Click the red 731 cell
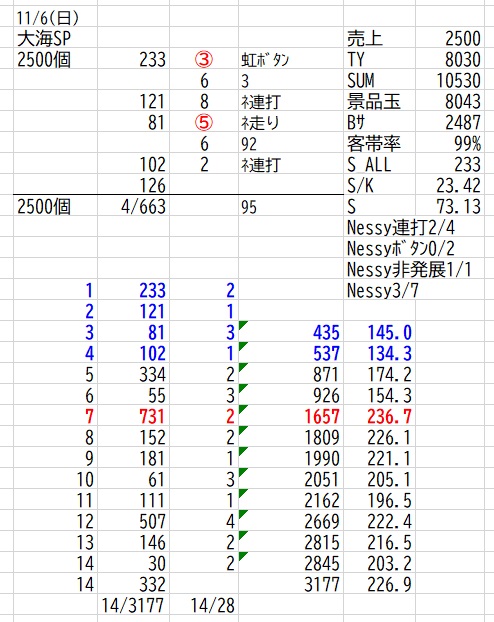 click(133, 417)
